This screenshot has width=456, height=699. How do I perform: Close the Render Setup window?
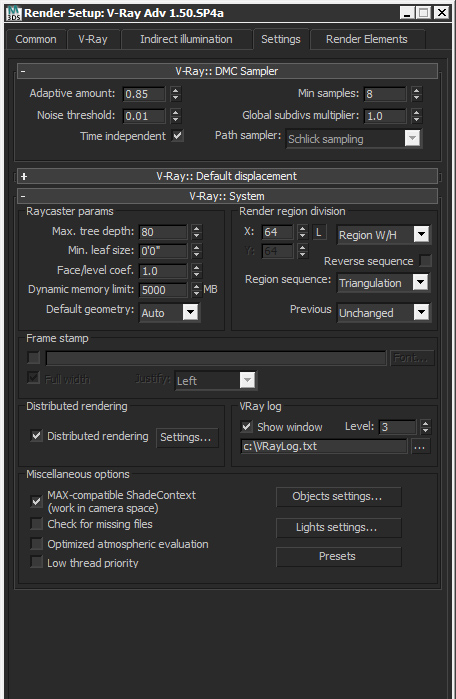(441, 12)
